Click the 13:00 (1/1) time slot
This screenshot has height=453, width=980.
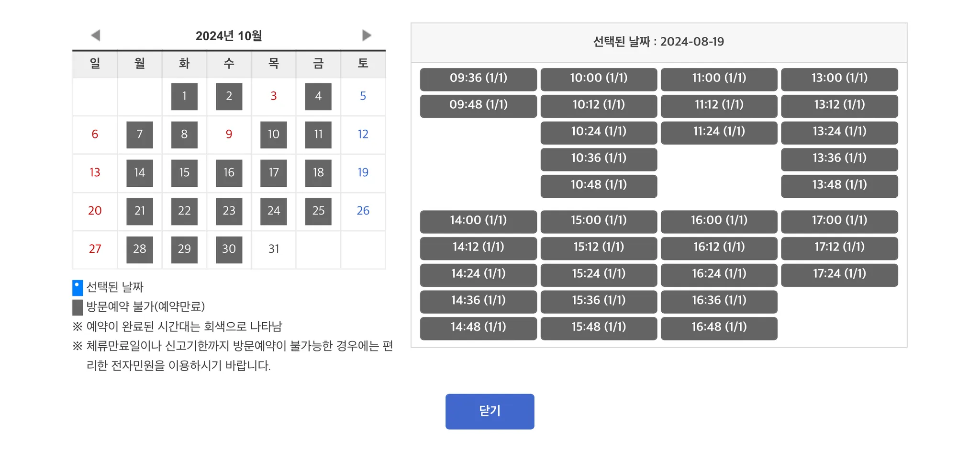pyautogui.click(x=839, y=79)
